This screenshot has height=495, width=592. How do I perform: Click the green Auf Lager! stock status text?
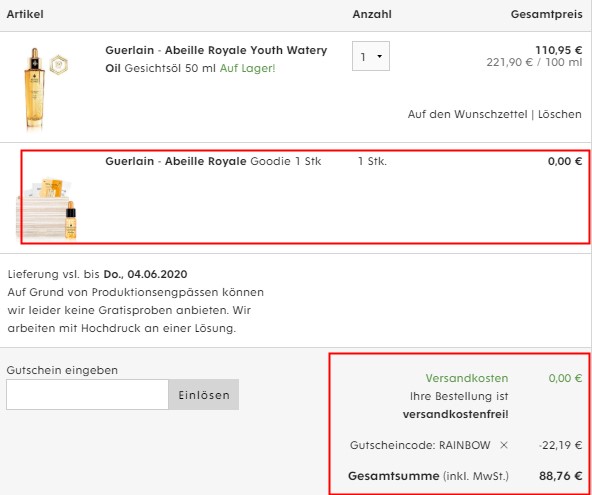[247, 68]
